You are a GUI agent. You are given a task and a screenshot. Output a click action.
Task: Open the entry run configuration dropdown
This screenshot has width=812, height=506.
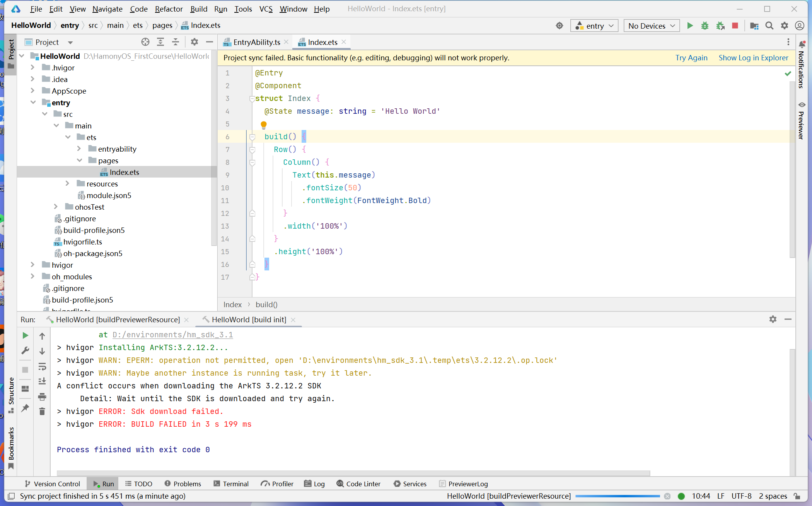point(594,26)
